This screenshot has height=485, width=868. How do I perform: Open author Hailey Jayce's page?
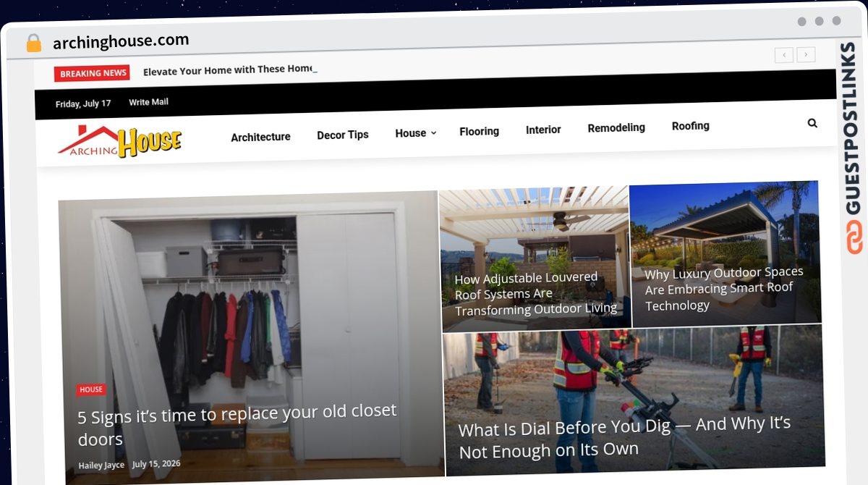tap(101, 465)
